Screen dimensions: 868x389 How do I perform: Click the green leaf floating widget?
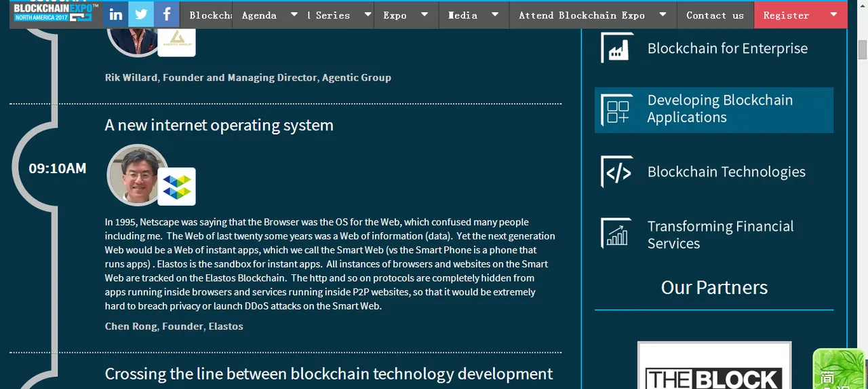click(840, 369)
